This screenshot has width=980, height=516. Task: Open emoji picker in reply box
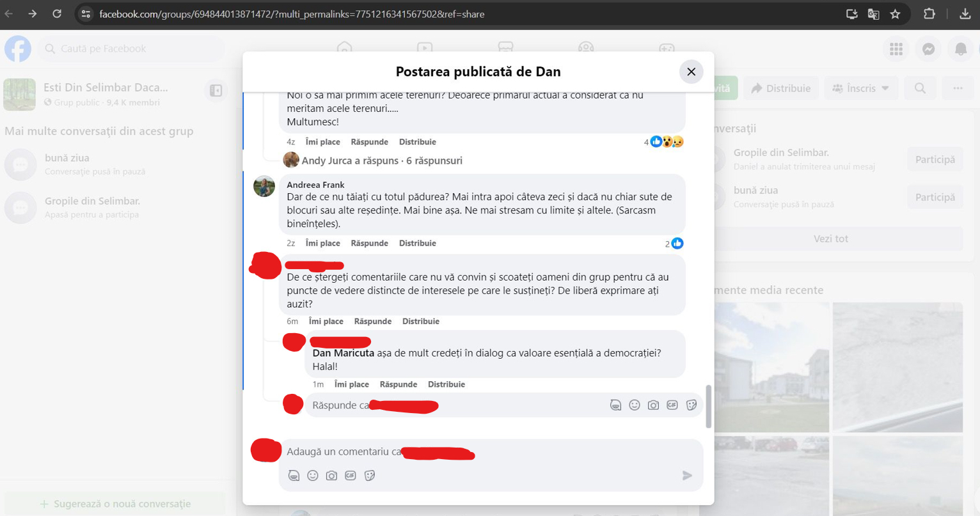[634, 405]
